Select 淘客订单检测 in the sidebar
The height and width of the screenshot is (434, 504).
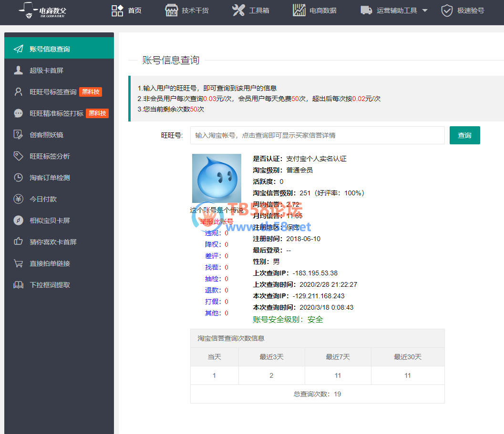click(x=59, y=178)
